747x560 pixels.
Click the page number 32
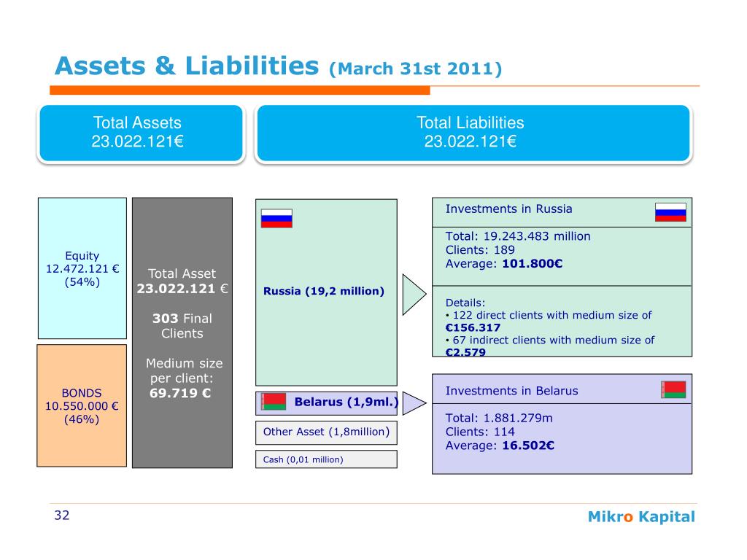click(62, 516)
